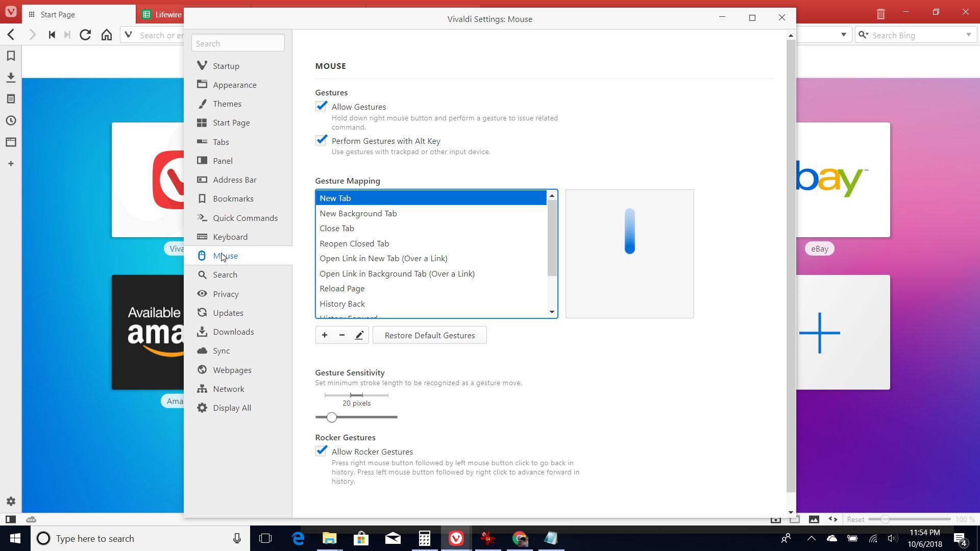Click the Privacy settings icon in sidebar
The image size is (980, 551).
point(202,293)
